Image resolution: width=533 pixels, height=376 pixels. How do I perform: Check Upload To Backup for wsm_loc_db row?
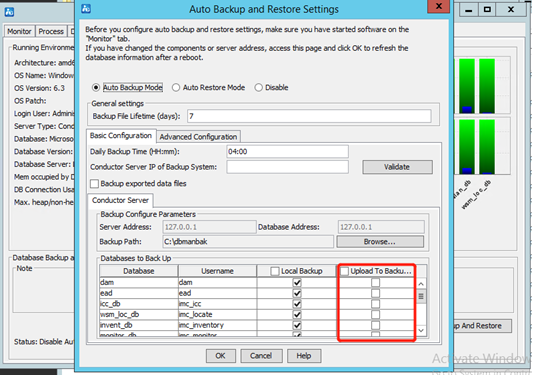(x=375, y=314)
